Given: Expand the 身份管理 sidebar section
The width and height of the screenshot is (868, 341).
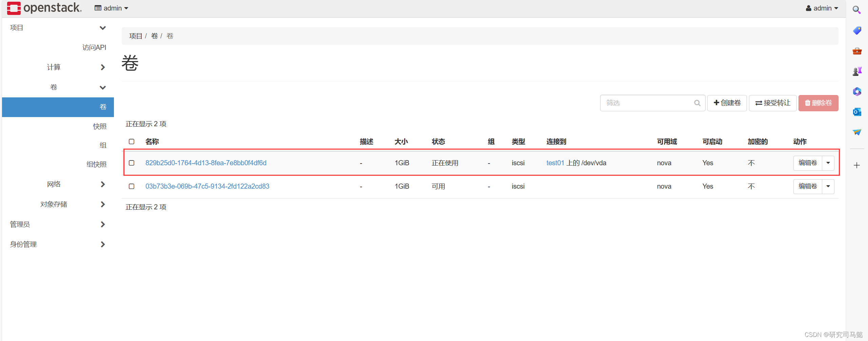Looking at the screenshot, I should (x=58, y=244).
